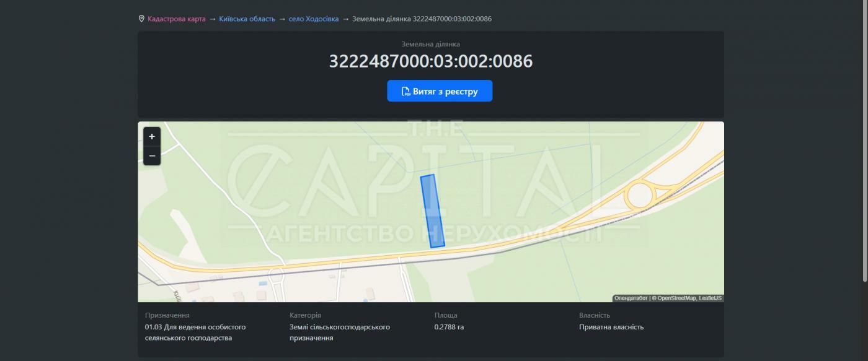Image resolution: width=868 pixels, height=361 pixels.
Task: Open the OpenStreetMap attribution link
Action: click(x=677, y=298)
